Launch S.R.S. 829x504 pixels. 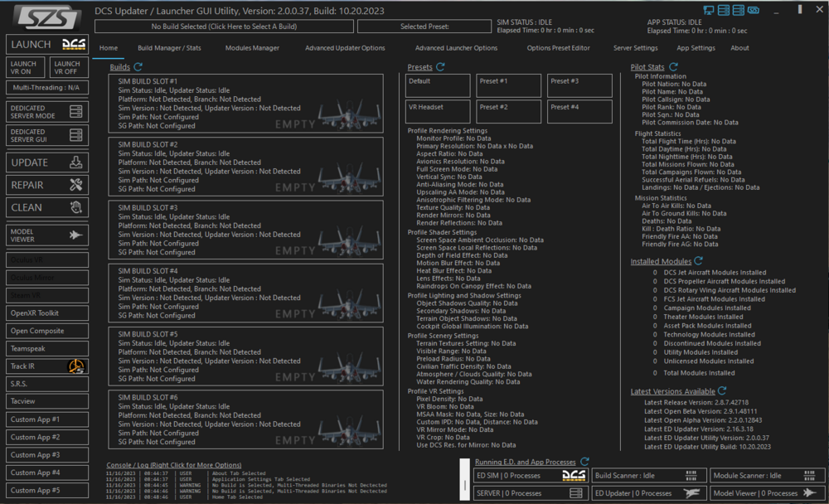pos(47,384)
